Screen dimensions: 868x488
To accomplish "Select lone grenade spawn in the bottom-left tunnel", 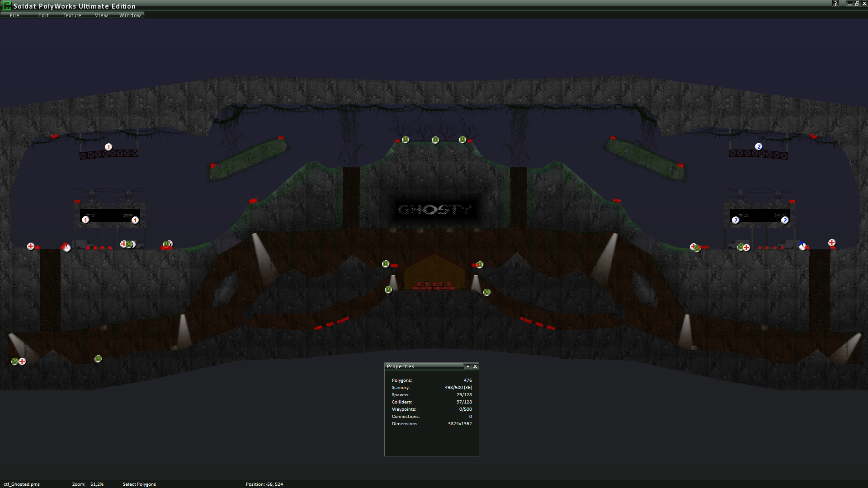I will [x=98, y=359].
